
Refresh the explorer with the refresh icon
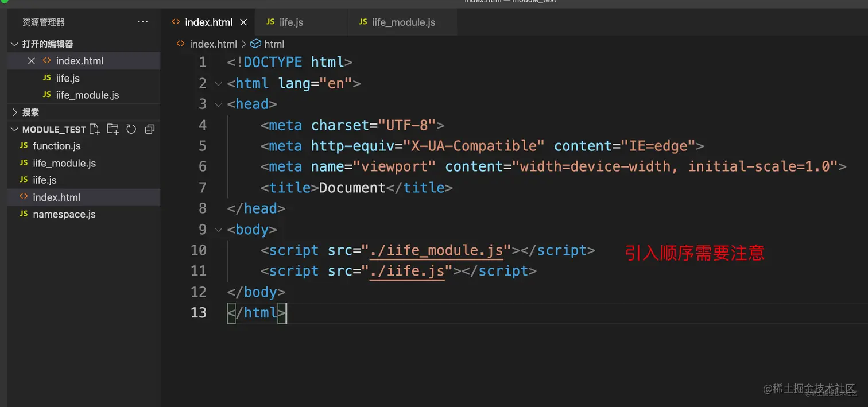[x=131, y=129]
